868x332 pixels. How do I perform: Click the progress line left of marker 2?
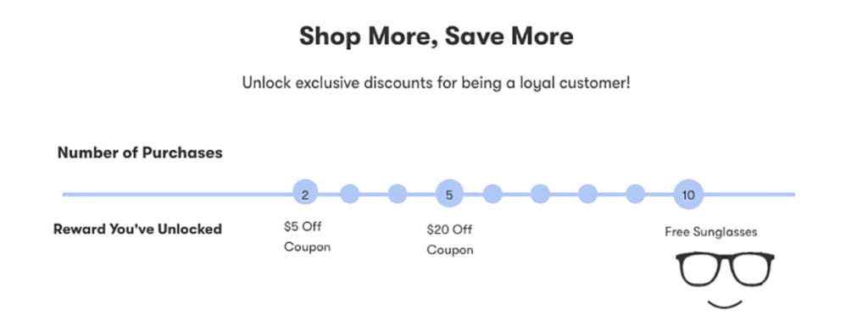pyautogui.click(x=178, y=195)
